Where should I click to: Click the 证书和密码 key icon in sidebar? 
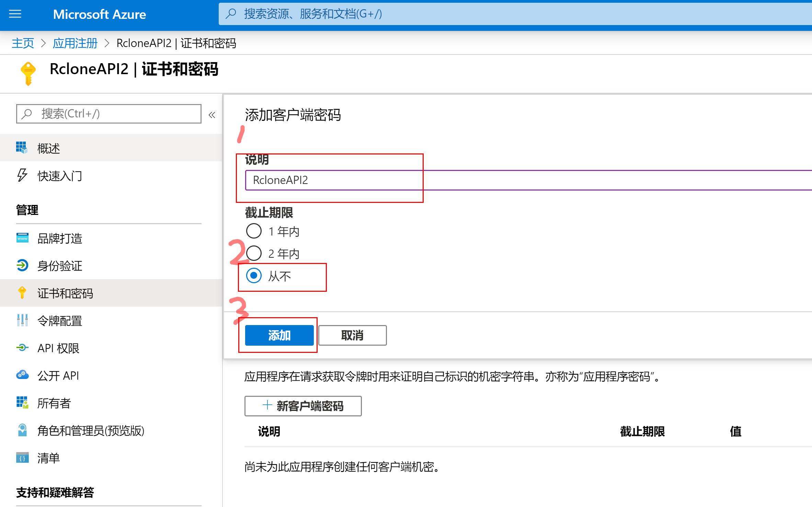tap(22, 292)
